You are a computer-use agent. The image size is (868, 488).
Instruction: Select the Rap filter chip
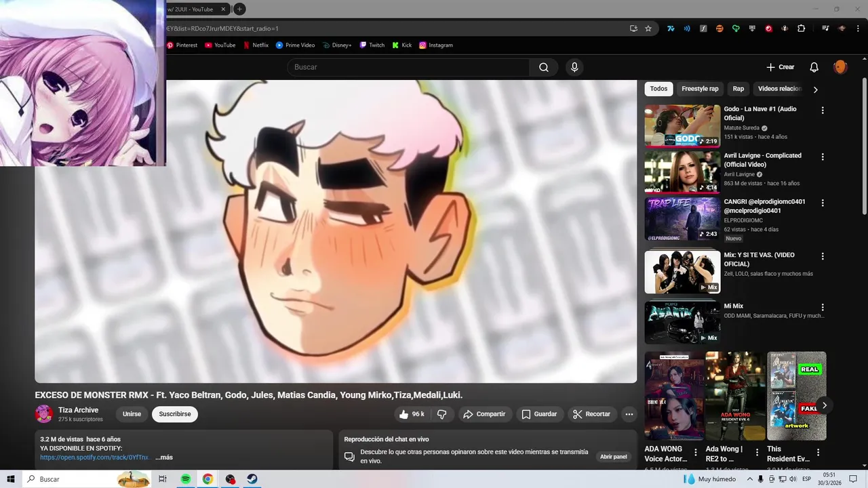pos(738,89)
